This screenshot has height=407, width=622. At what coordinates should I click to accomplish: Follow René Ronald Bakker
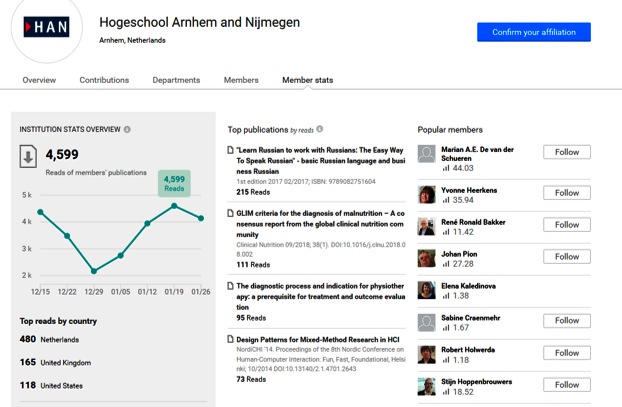566,225
